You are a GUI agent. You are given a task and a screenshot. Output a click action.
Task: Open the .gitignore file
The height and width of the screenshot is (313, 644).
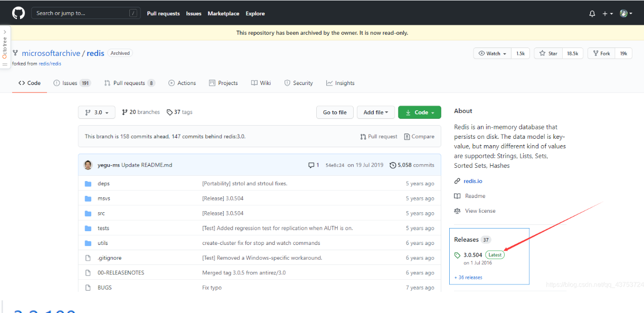(109, 258)
